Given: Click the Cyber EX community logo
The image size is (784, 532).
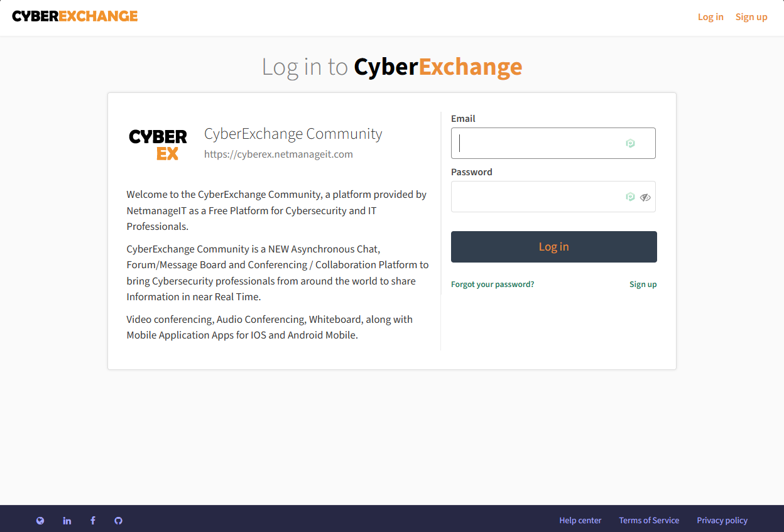Looking at the screenshot, I should click(x=158, y=144).
